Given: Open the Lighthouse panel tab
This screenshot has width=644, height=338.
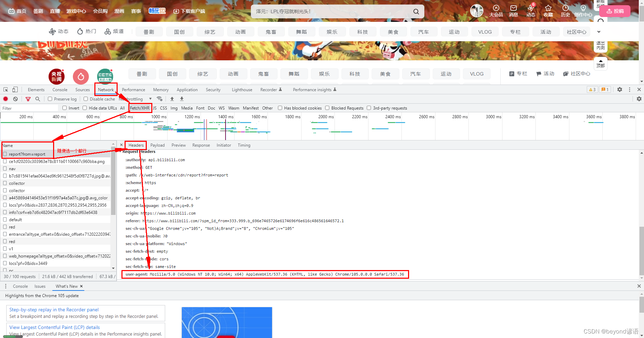Looking at the screenshot, I should [242, 89].
